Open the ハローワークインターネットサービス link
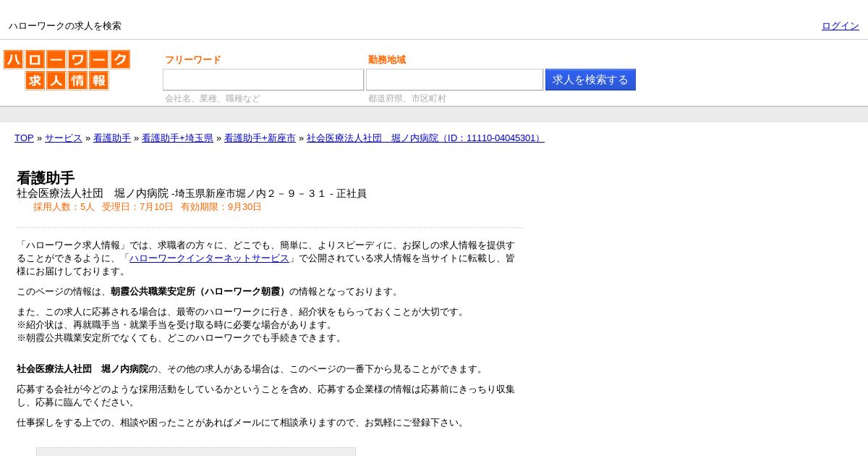 coord(209,258)
